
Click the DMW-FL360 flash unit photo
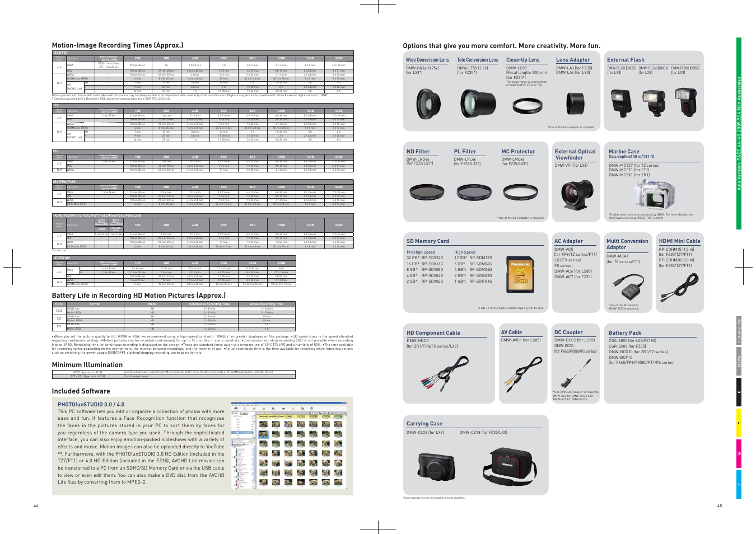654,104
